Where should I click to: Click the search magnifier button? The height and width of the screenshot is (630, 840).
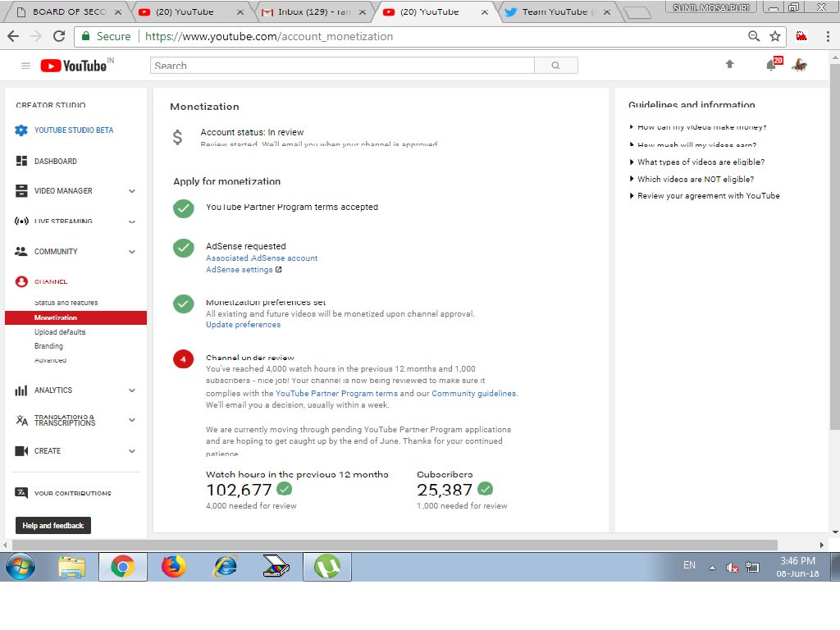[x=555, y=66]
